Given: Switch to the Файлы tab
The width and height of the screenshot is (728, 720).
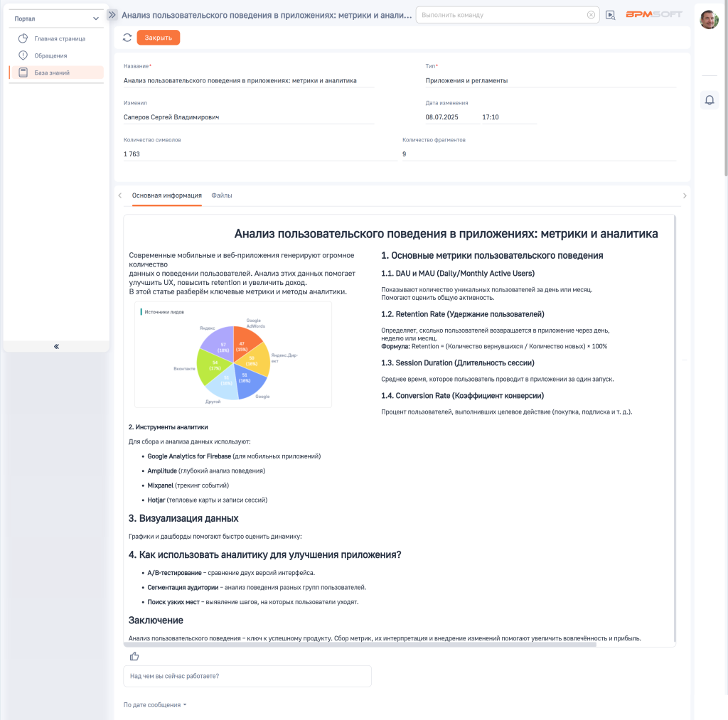Looking at the screenshot, I should (x=222, y=195).
